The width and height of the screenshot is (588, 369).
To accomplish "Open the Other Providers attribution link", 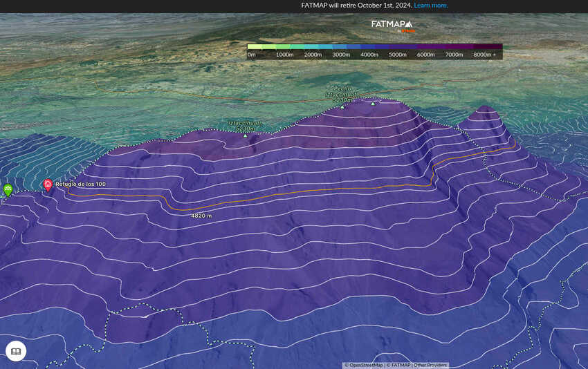I will [430, 365].
